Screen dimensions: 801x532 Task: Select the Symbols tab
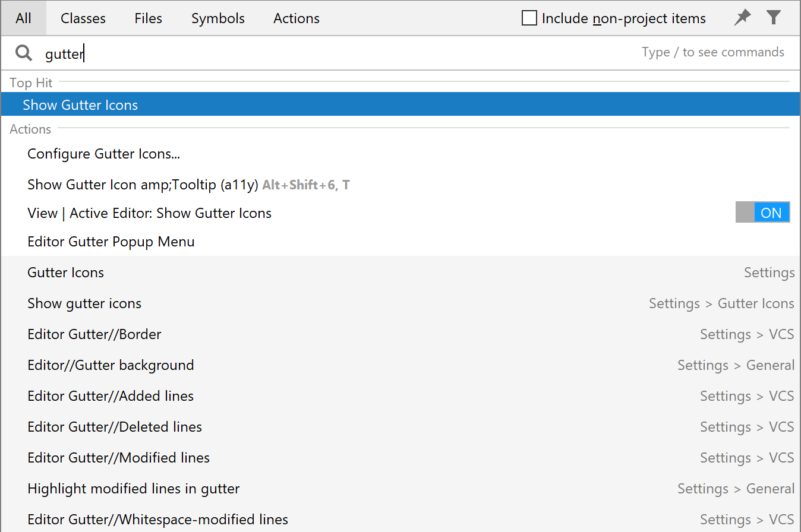(x=218, y=18)
